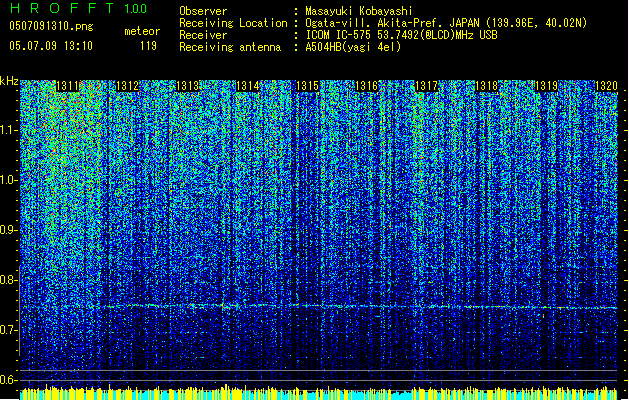This screenshot has height=400, width=629.
Task: Click the horizontal carrier signal line near 0.75 kHz
Action: [x=319, y=306]
